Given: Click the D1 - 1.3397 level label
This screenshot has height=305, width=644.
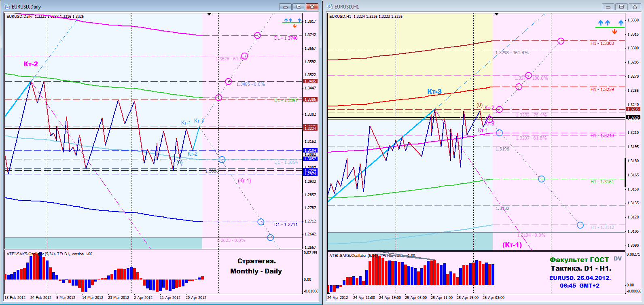Looking at the screenshot, I should (286, 100).
